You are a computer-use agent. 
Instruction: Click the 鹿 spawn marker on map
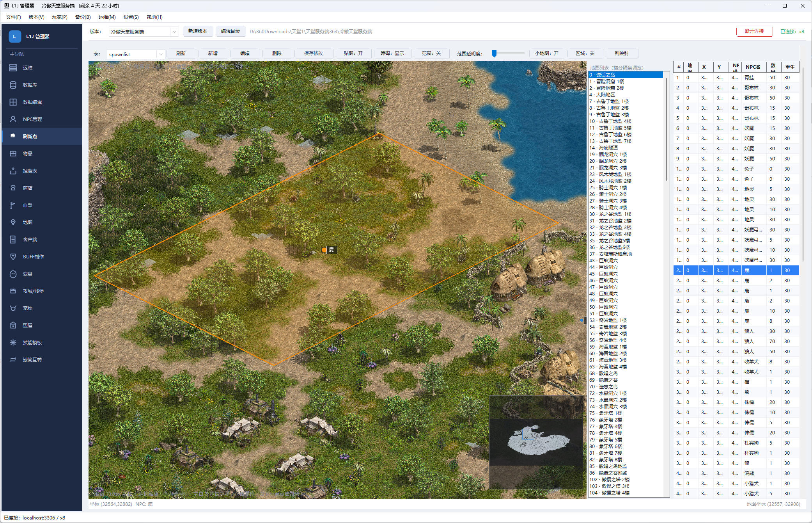[324, 250]
